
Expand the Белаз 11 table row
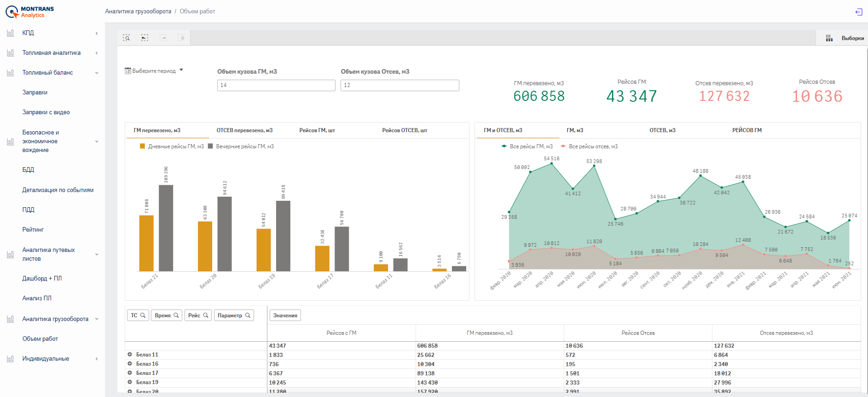[x=130, y=355]
